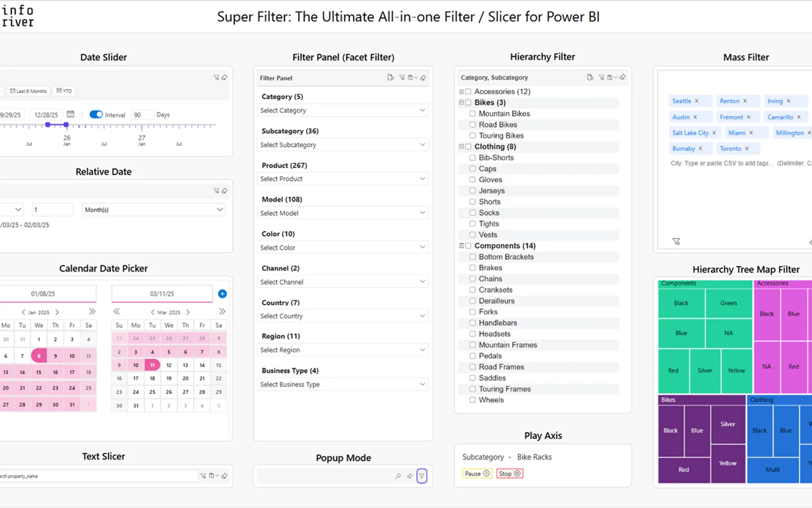The width and height of the screenshot is (812, 508).
Task: Click the eraser icon in Text Slicer
Action: (224, 476)
